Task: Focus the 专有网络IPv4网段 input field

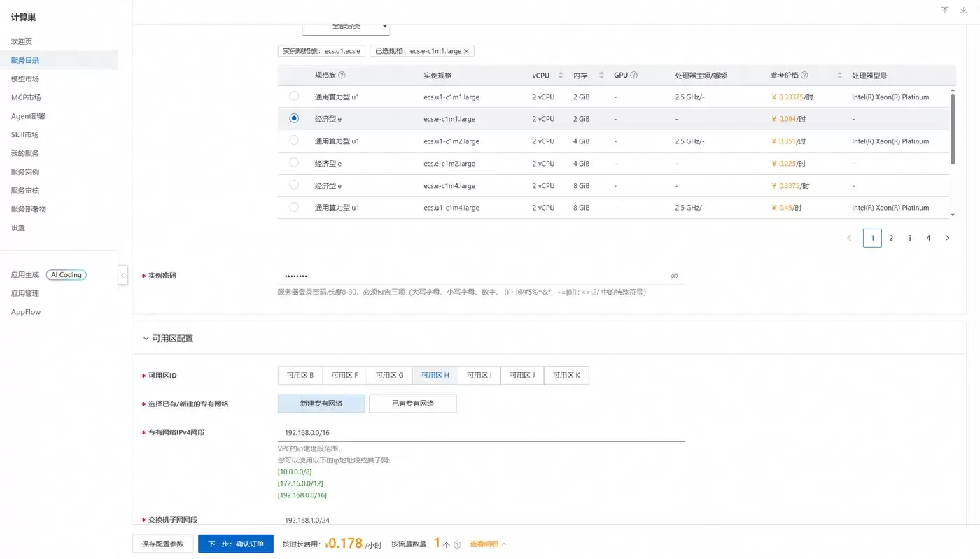Action: click(481, 432)
